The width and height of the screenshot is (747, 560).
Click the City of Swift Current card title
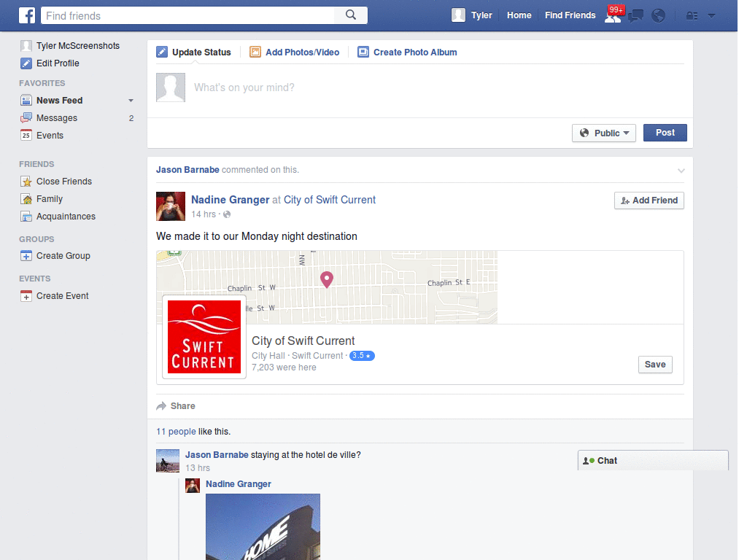(x=303, y=341)
